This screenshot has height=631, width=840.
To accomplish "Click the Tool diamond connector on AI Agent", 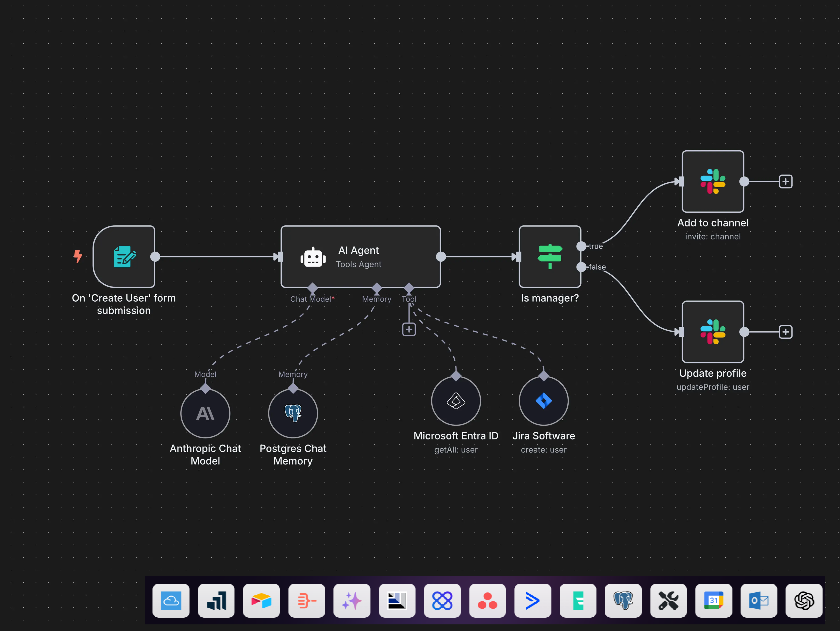I will point(409,288).
